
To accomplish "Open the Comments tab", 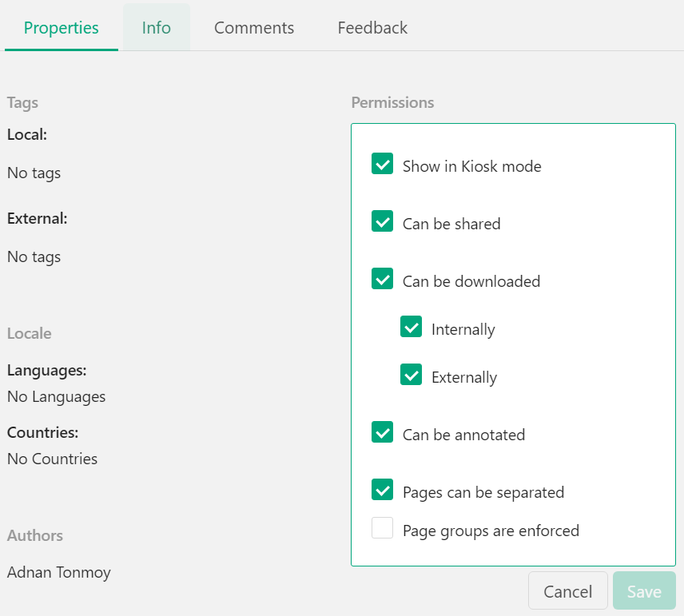I will [x=253, y=27].
